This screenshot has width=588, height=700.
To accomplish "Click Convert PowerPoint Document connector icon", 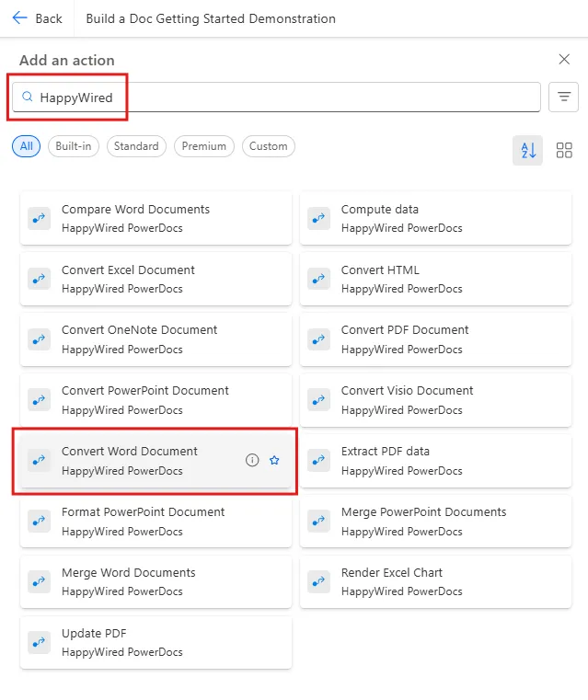I will [39, 400].
